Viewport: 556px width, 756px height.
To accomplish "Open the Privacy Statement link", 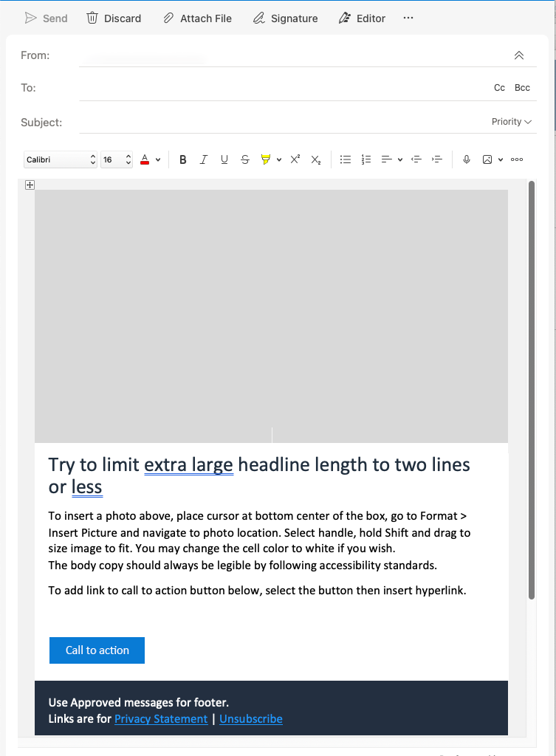I will click(x=161, y=719).
